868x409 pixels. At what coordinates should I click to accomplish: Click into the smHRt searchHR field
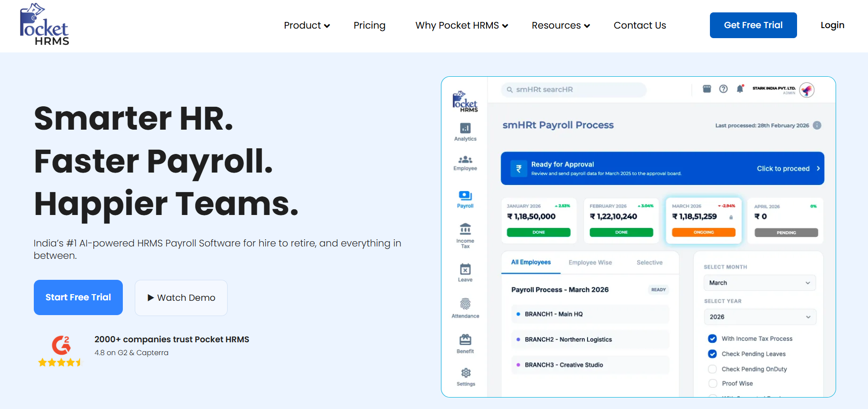[x=574, y=90]
